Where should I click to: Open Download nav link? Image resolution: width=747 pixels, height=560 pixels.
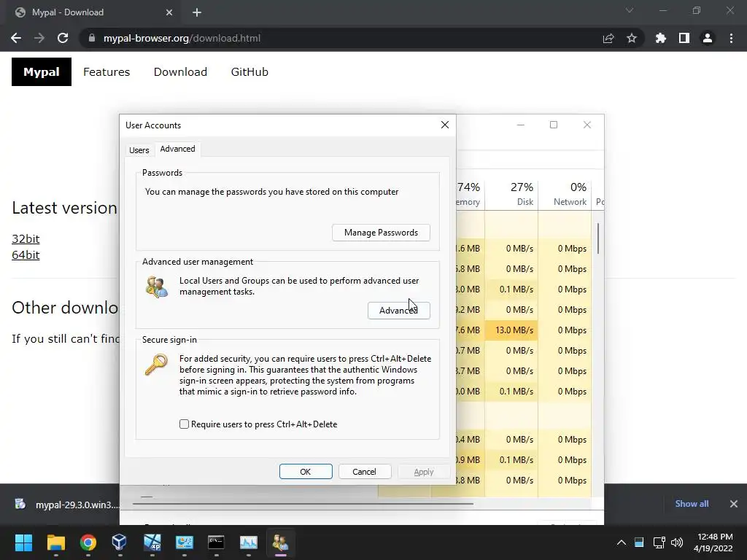point(180,72)
